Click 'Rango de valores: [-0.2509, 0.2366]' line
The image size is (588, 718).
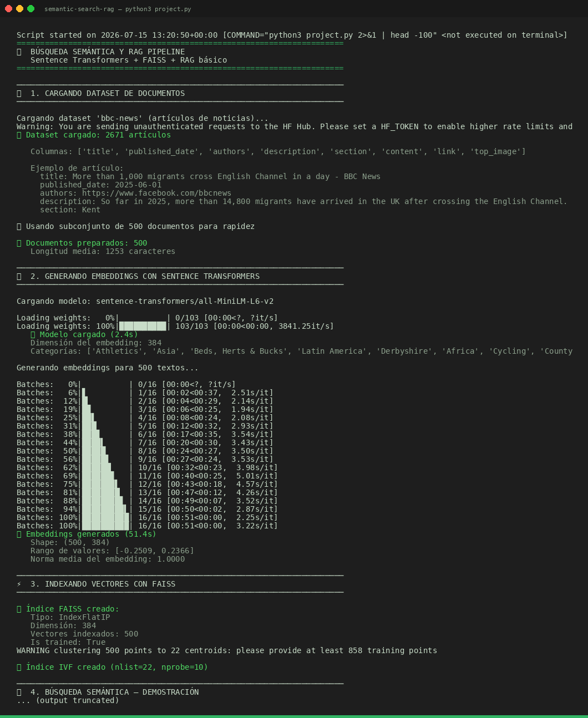pyautogui.click(x=112, y=551)
